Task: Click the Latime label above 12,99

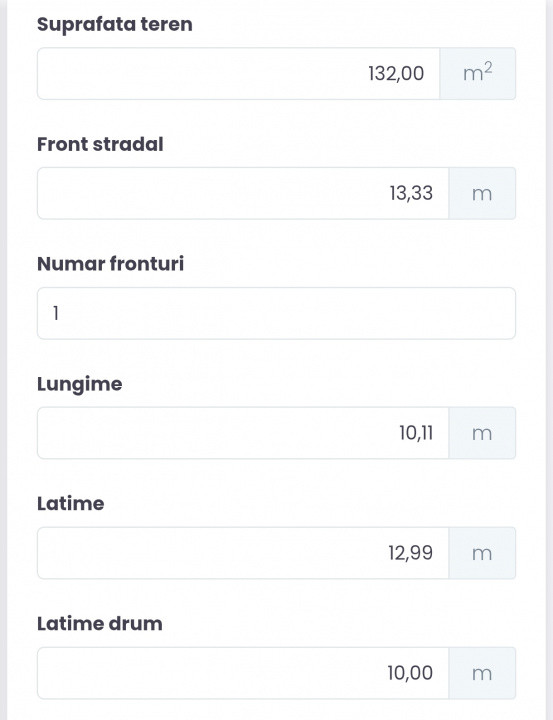Action: (71, 504)
